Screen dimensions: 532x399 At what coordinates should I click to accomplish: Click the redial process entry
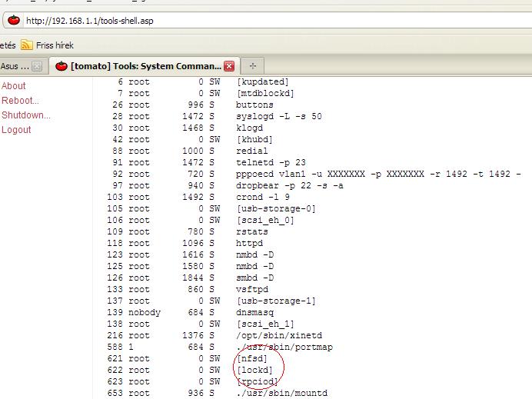point(252,151)
